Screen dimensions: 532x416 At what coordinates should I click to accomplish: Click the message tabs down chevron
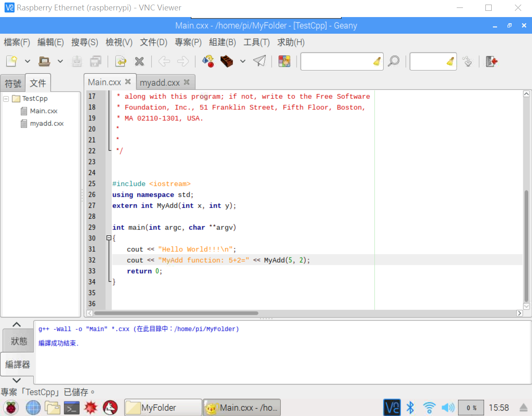click(17, 380)
